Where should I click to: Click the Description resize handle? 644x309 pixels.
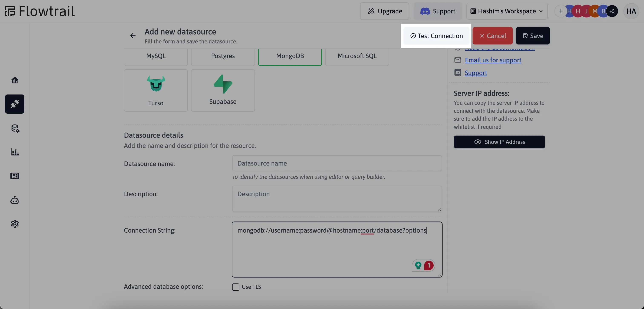point(440,210)
